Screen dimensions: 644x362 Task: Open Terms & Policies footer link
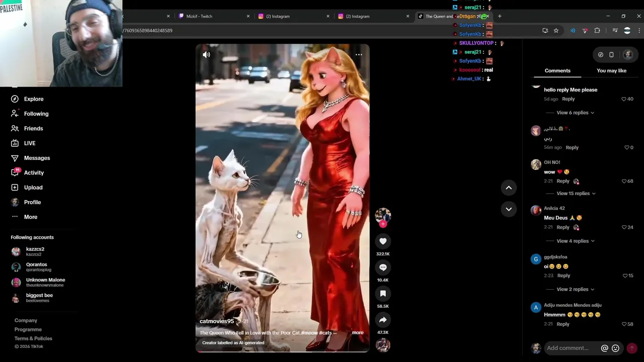click(x=33, y=338)
